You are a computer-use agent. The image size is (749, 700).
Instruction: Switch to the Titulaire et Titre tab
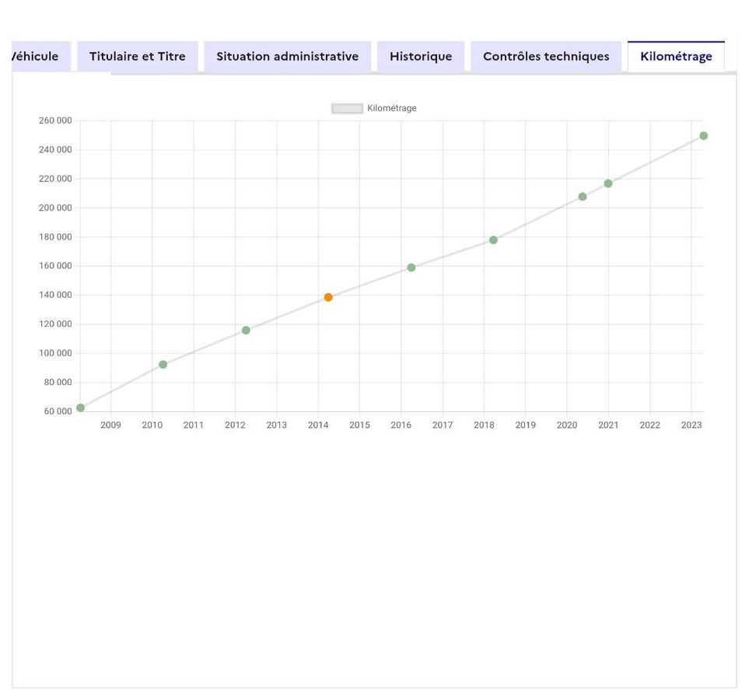(137, 56)
